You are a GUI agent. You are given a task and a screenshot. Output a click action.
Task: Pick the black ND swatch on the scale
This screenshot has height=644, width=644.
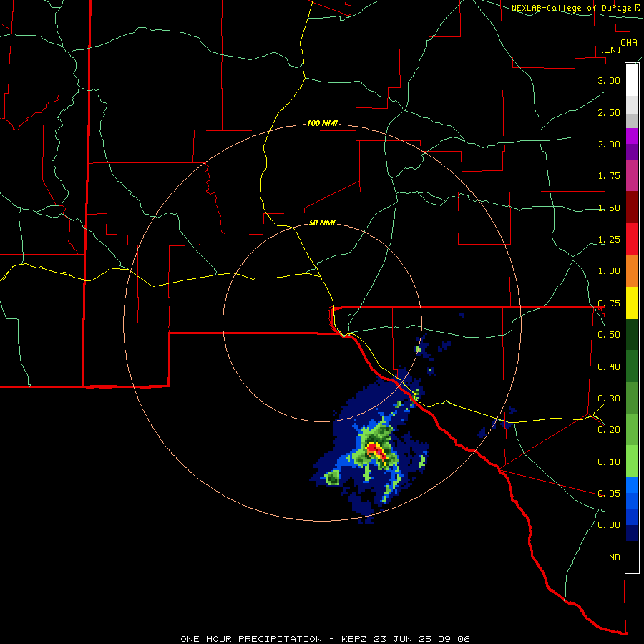(632, 557)
